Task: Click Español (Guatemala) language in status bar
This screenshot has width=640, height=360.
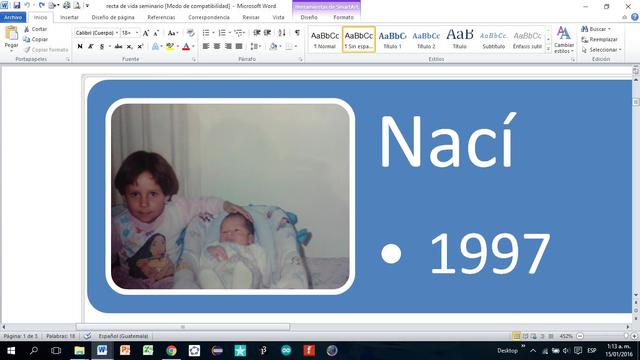Action: point(123,336)
